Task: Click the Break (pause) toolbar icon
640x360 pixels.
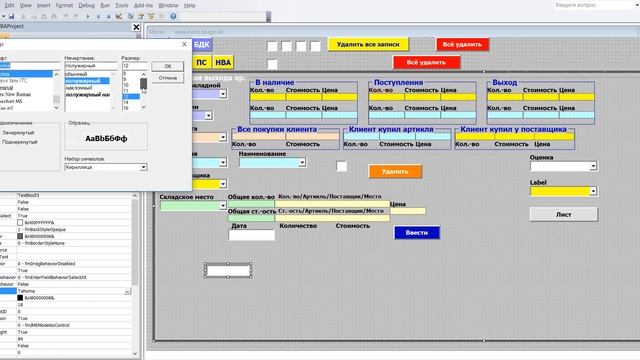Action: 98,16
